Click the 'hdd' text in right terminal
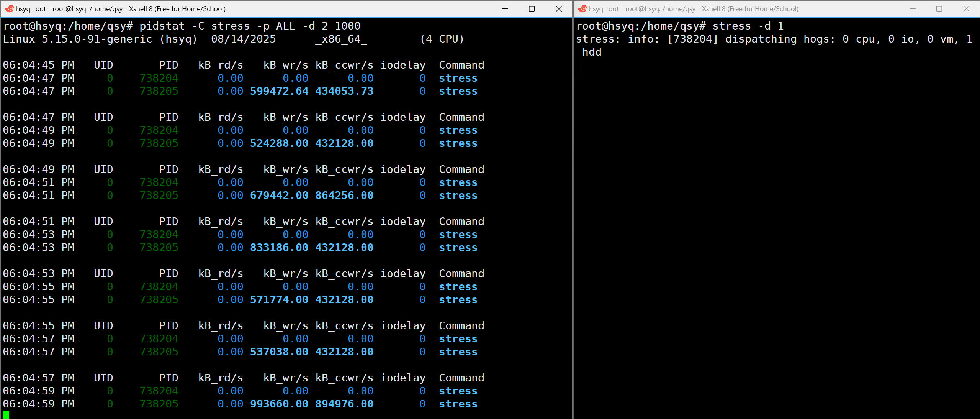Viewport: 980px width, 419px height. (x=592, y=52)
